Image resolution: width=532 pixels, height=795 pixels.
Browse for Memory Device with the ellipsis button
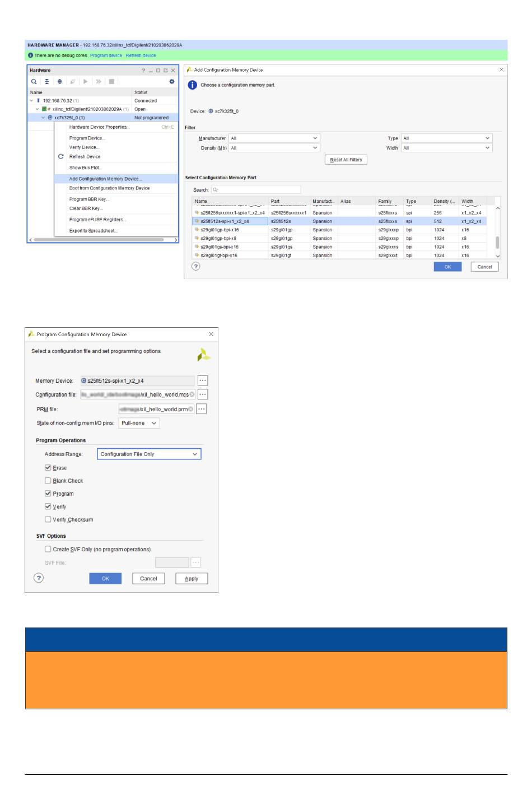point(203,380)
